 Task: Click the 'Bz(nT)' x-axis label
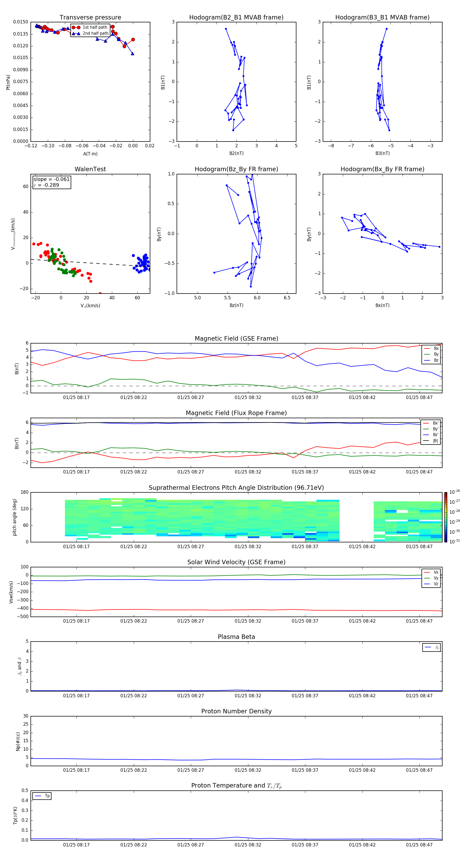(x=236, y=305)
